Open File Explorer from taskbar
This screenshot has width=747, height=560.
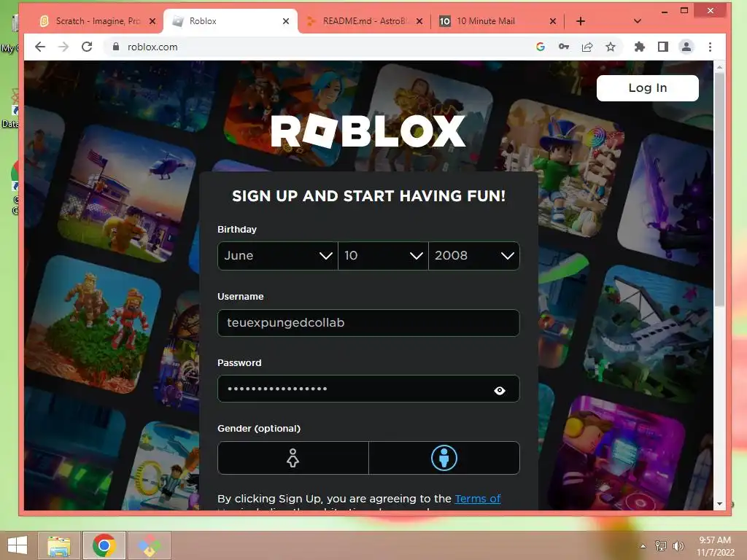click(59, 545)
